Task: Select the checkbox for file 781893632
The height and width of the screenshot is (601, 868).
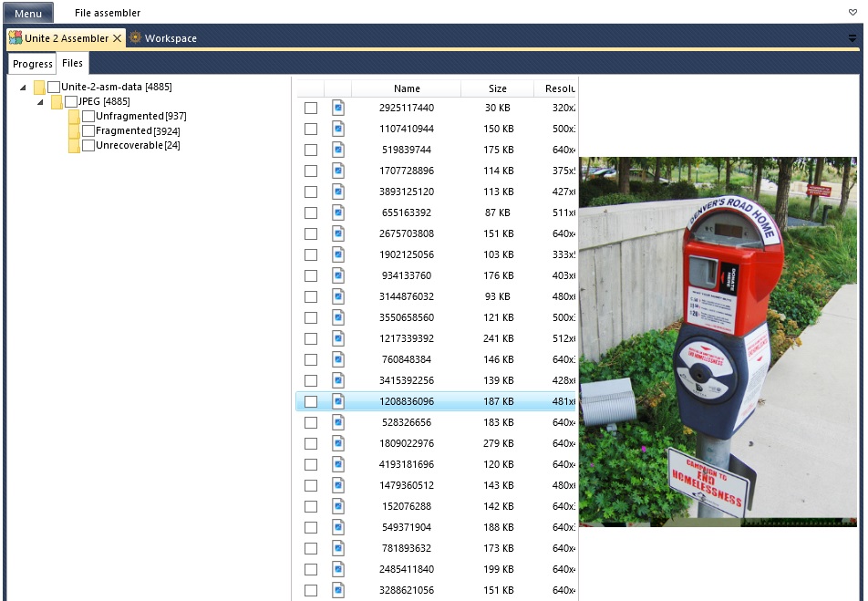Action: coord(311,549)
